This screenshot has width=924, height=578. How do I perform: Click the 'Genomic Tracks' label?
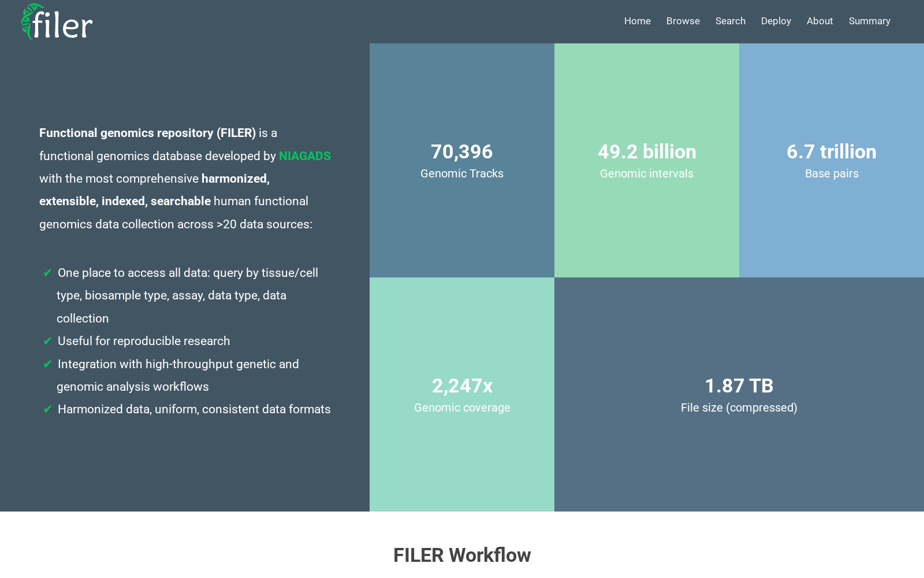point(462,173)
